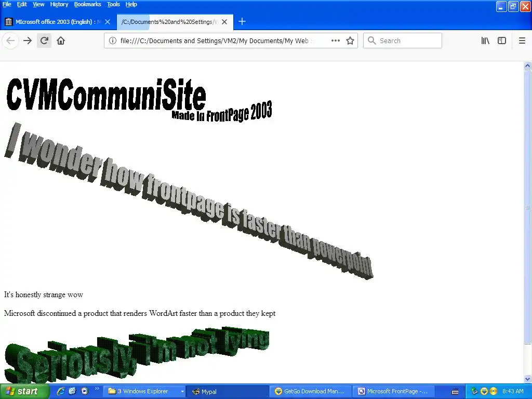Open the browser home page
The height and width of the screenshot is (399, 532).
click(61, 41)
